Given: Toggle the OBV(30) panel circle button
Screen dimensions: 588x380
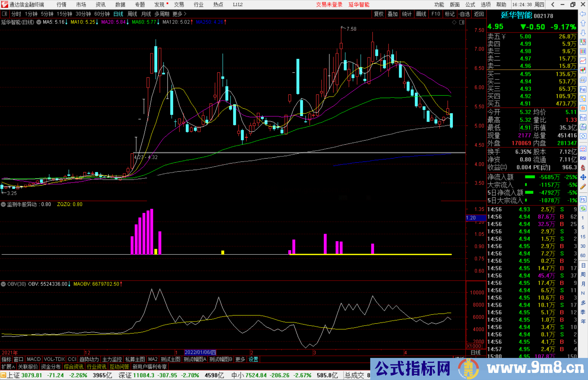Looking at the screenshot, I should 3,284.
